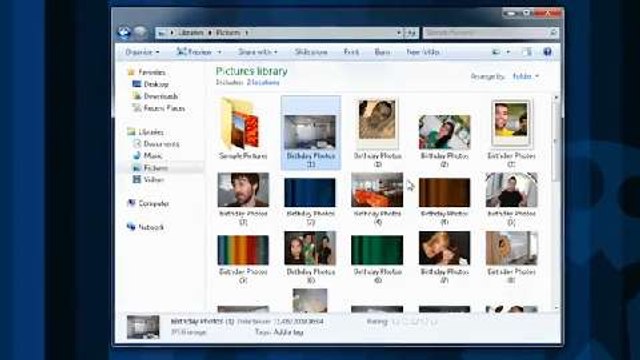Image resolution: width=640 pixels, height=360 pixels.
Task: Expand the arrow after Libraries breadcrumb
Action: click(210, 33)
